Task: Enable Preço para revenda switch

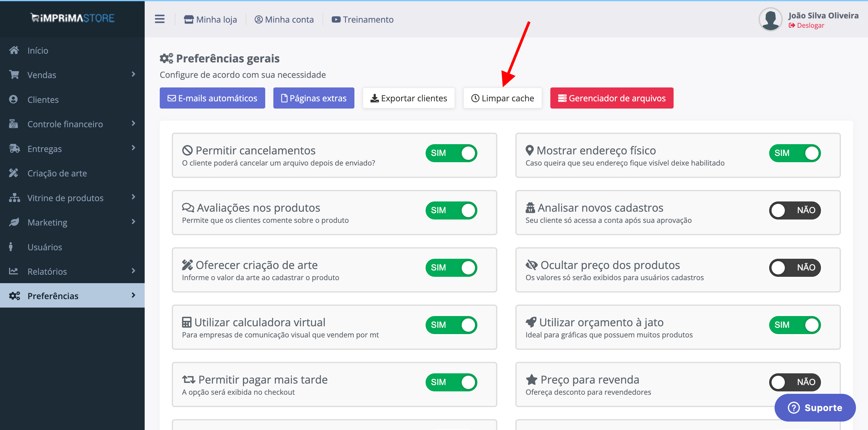Action: coord(794,382)
